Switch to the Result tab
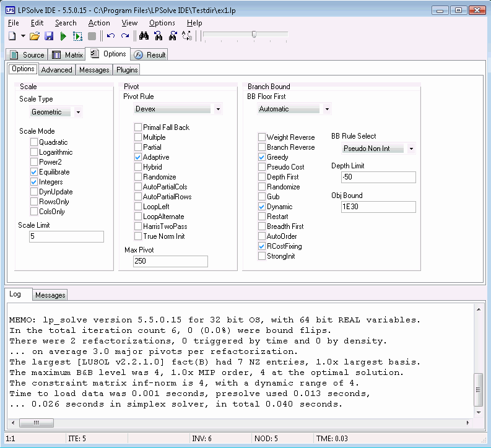The width and height of the screenshot is (491, 448). point(150,55)
